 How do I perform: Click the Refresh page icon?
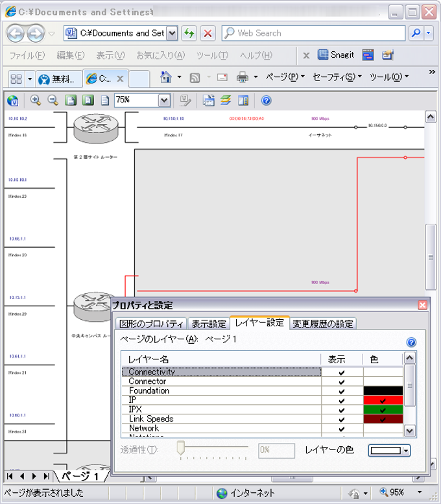[x=189, y=33]
